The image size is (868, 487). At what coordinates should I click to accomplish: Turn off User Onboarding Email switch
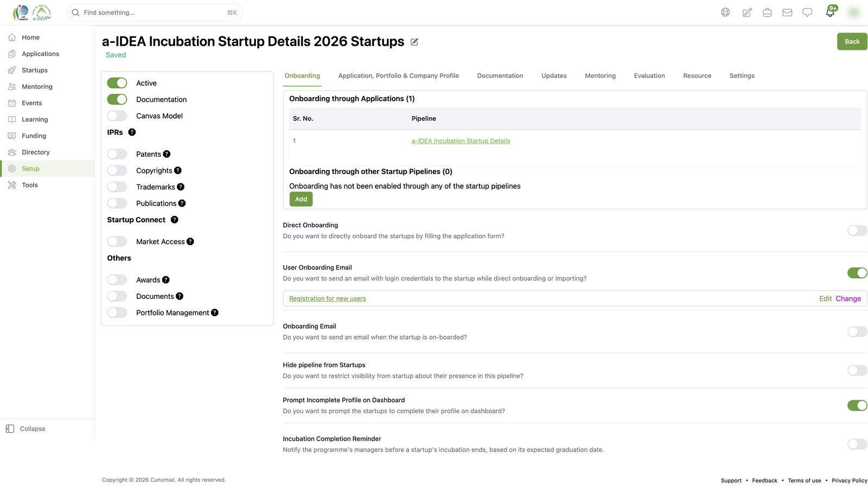click(857, 273)
